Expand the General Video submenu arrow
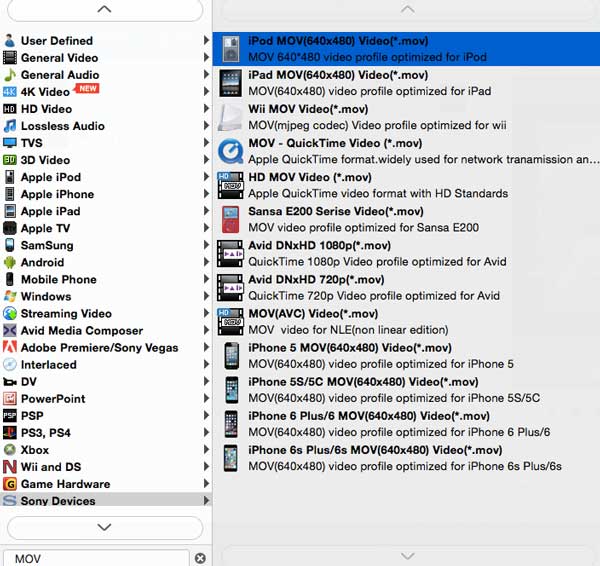600x566 pixels. click(x=206, y=57)
